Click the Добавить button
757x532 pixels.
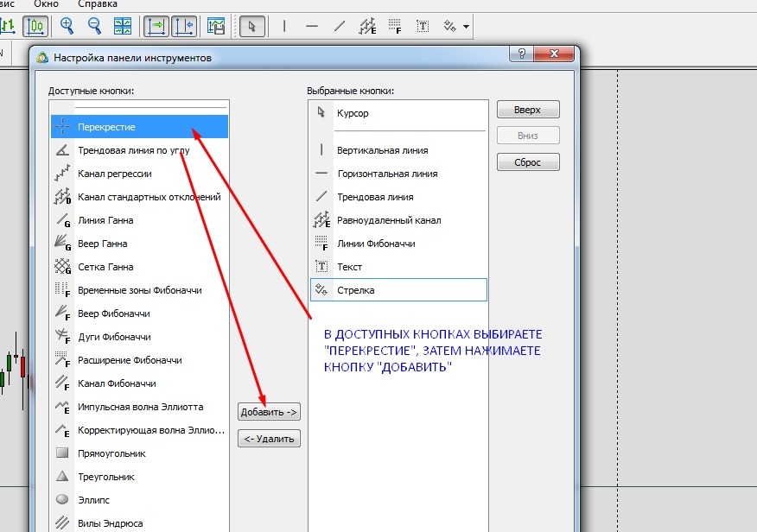pos(269,412)
